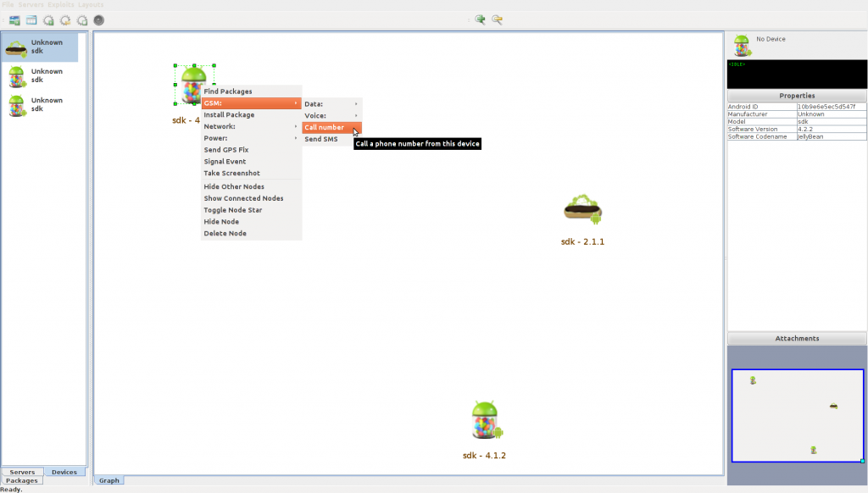Image resolution: width=868 pixels, height=493 pixels.
Task: Select the sdk - 4.1.2 device node
Action: coord(486,420)
